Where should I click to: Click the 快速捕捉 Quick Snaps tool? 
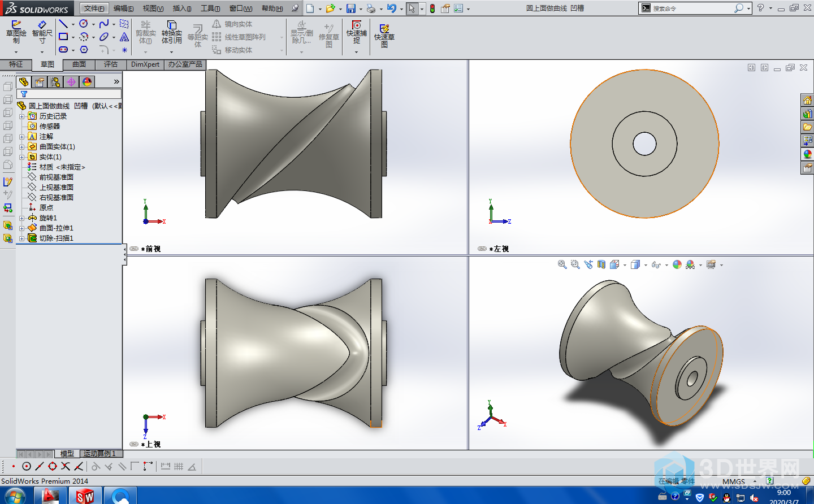pos(357,32)
